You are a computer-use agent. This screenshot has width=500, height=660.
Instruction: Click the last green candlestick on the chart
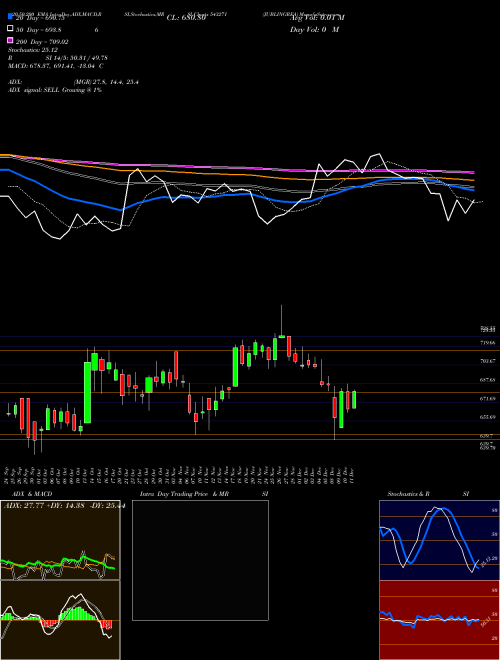(354, 399)
